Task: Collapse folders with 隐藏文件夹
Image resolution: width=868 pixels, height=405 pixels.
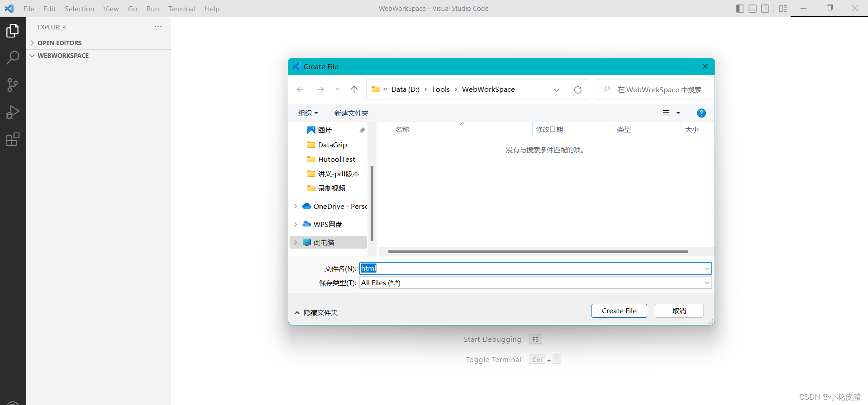Action: tap(316, 312)
